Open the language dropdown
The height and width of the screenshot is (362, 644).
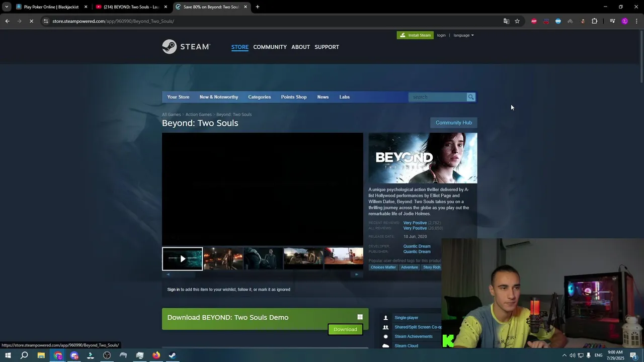(463, 35)
